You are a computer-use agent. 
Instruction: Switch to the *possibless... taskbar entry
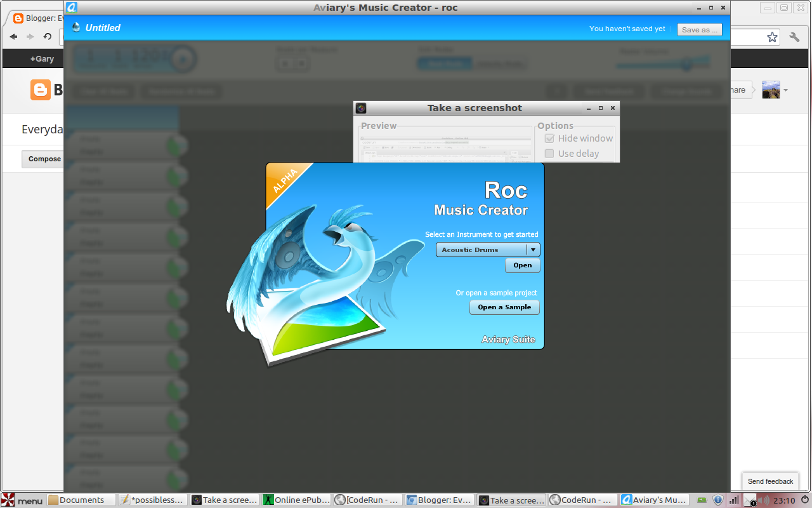click(153, 500)
